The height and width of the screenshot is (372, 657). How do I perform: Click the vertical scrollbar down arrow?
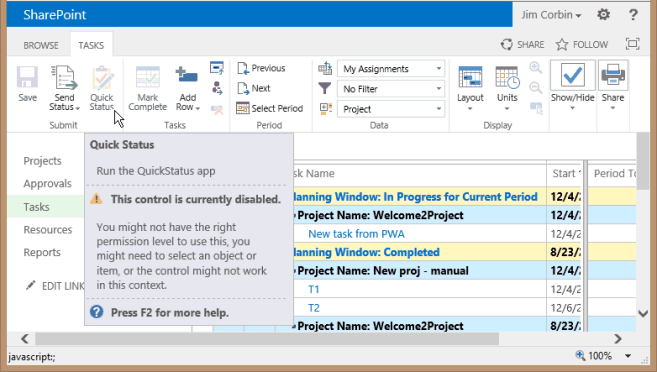pyautogui.click(x=643, y=313)
